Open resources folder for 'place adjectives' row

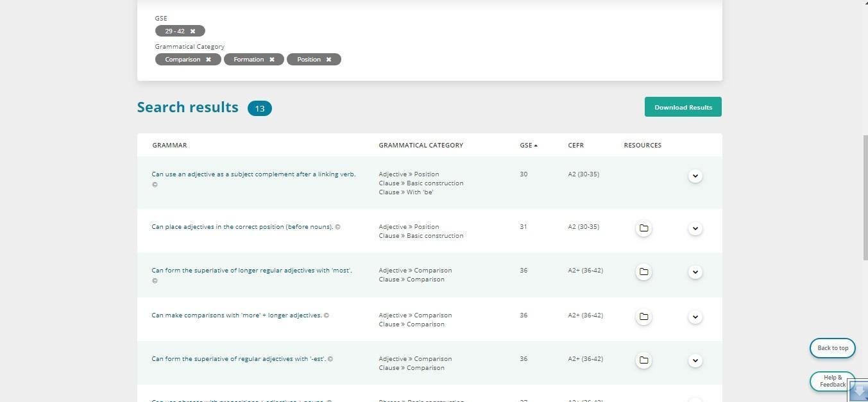click(x=643, y=228)
